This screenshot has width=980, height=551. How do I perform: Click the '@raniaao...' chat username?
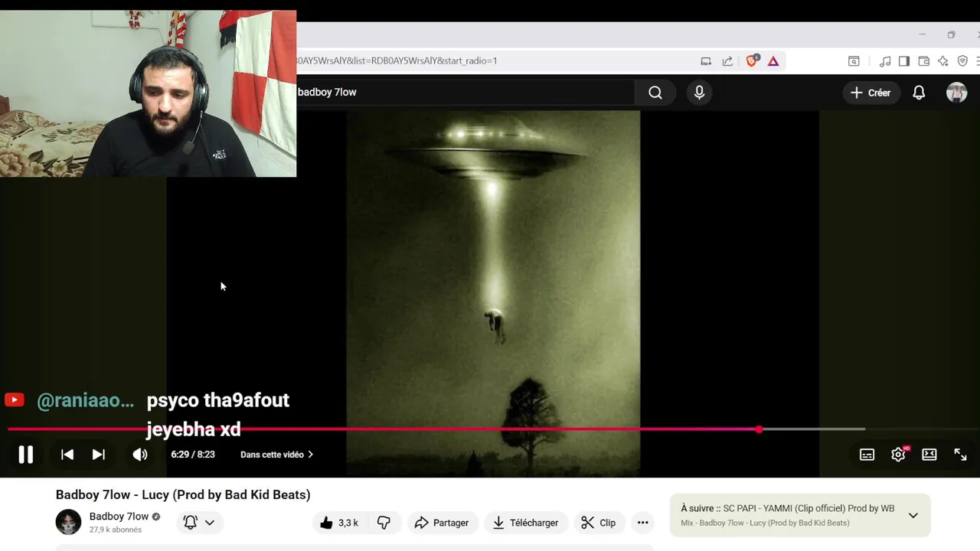pyautogui.click(x=86, y=400)
